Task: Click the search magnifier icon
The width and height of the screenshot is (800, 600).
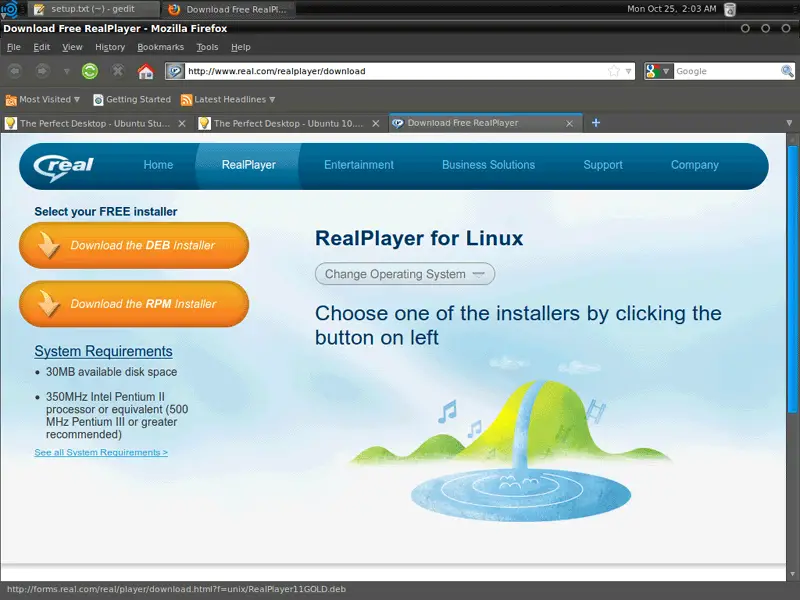Action: tap(787, 71)
